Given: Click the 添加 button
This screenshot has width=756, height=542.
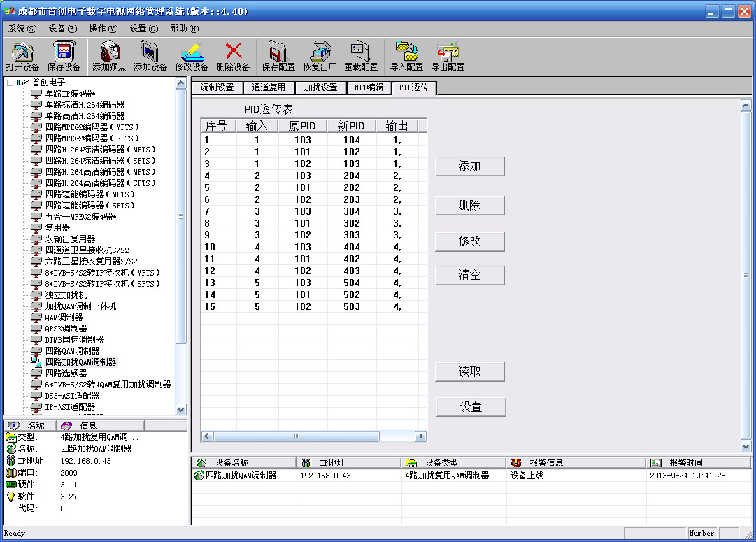Looking at the screenshot, I should [469, 166].
